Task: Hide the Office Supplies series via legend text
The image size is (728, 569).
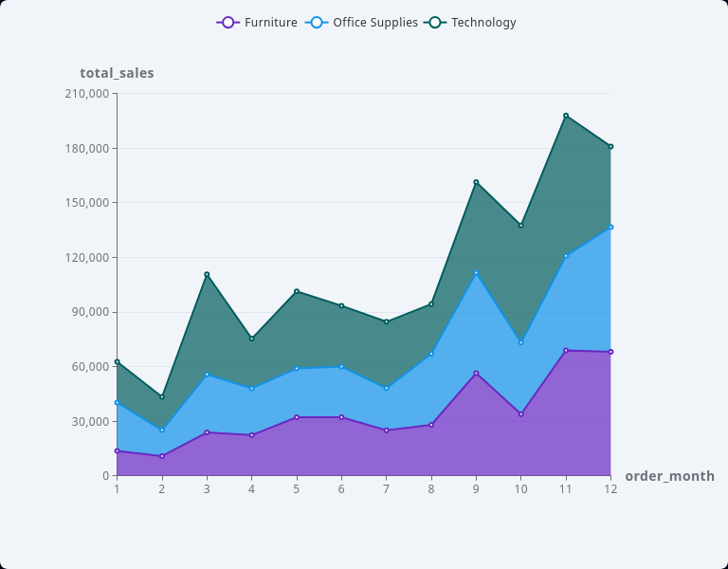Action: point(374,23)
